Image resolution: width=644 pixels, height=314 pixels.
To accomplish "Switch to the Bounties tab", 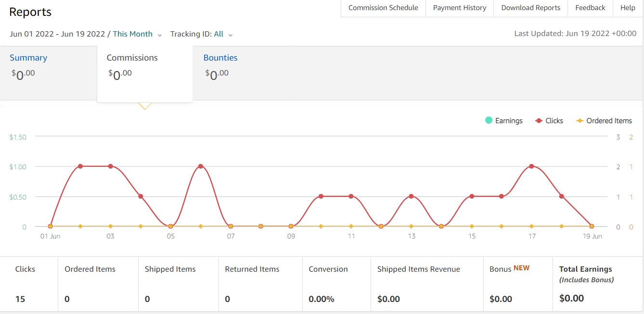I will click(x=220, y=58).
